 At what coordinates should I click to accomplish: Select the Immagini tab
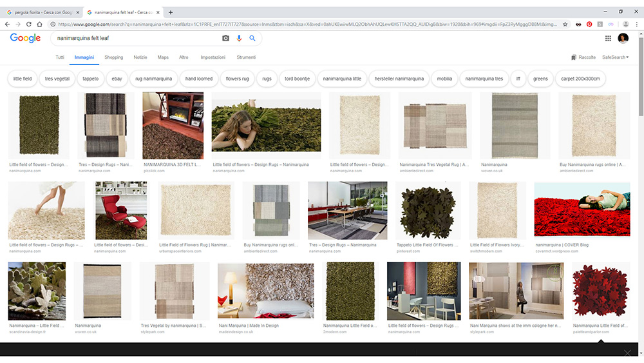[84, 57]
